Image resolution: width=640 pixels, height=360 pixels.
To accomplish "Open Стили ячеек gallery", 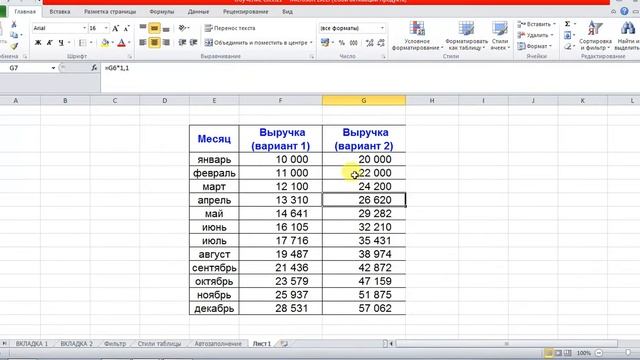I will click(500, 36).
